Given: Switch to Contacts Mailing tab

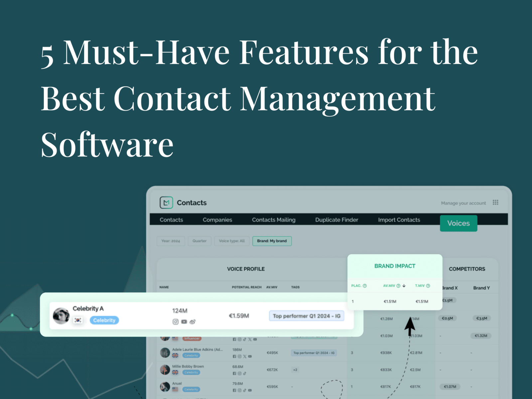Looking at the screenshot, I should pos(274,220).
